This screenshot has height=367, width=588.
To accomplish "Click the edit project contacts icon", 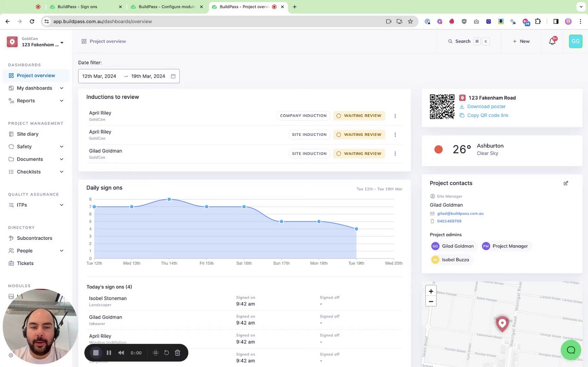I will click(566, 183).
